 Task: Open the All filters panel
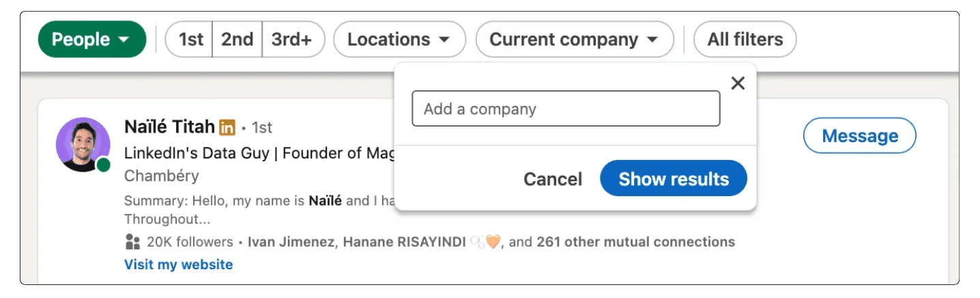click(745, 40)
